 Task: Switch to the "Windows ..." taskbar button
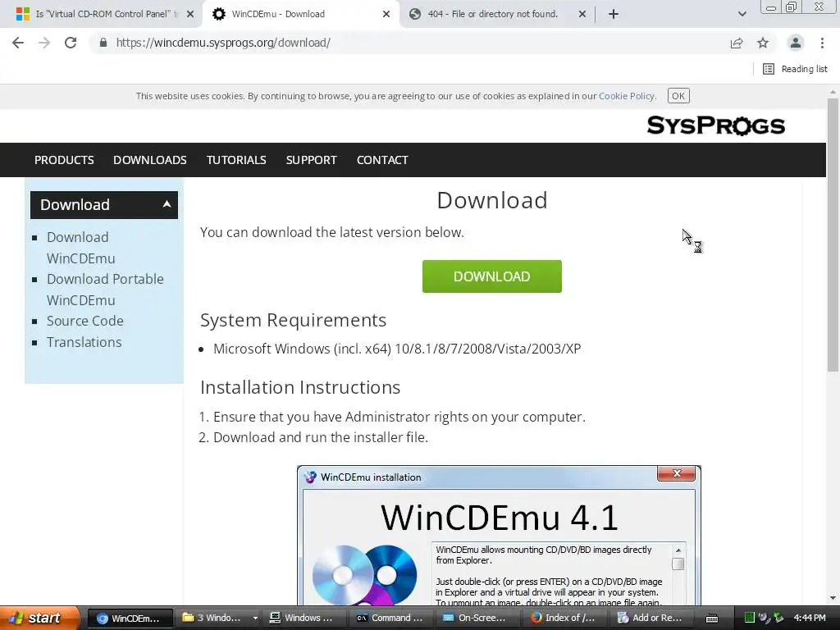pyautogui.click(x=304, y=618)
